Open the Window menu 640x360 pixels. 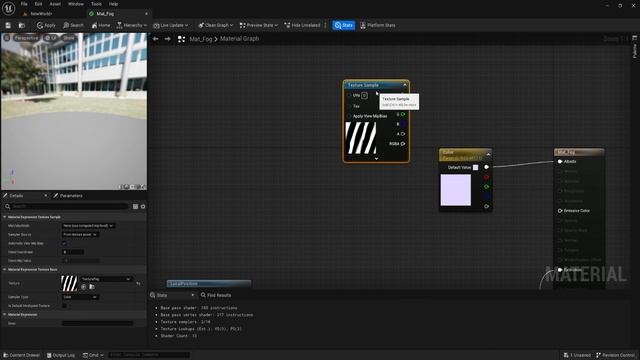(x=76, y=4)
